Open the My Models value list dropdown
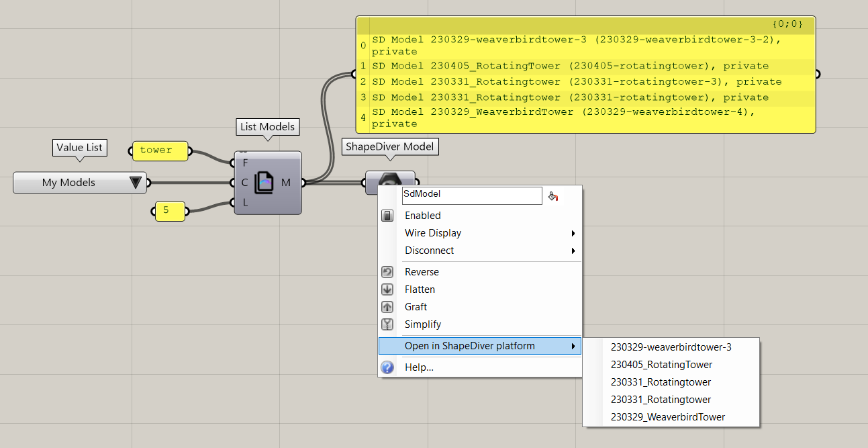 click(x=136, y=183)
